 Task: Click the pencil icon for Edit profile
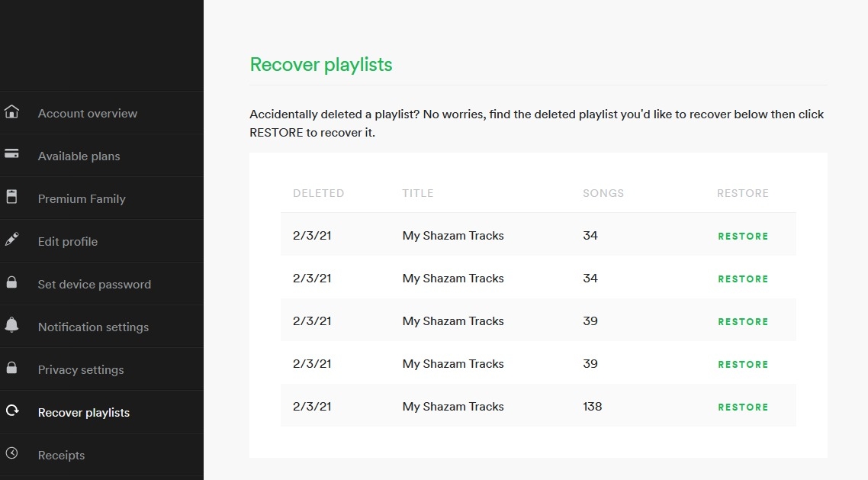tap(11, 240)
